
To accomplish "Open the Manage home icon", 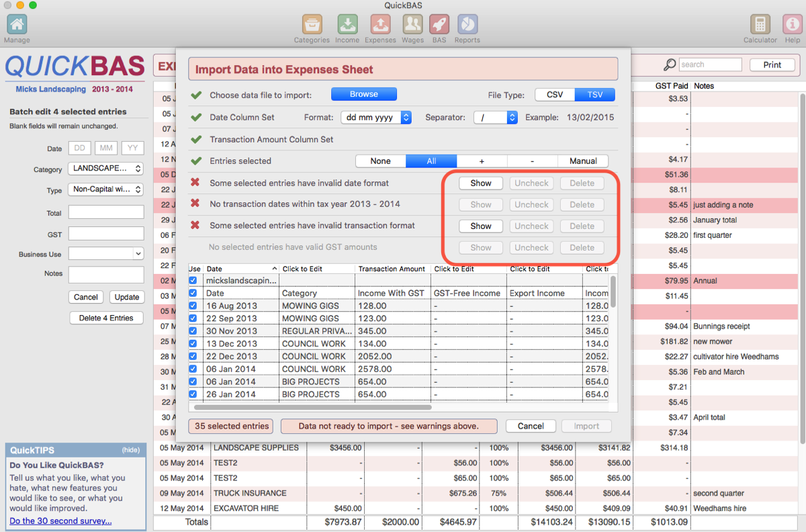I will click(17, 25).
